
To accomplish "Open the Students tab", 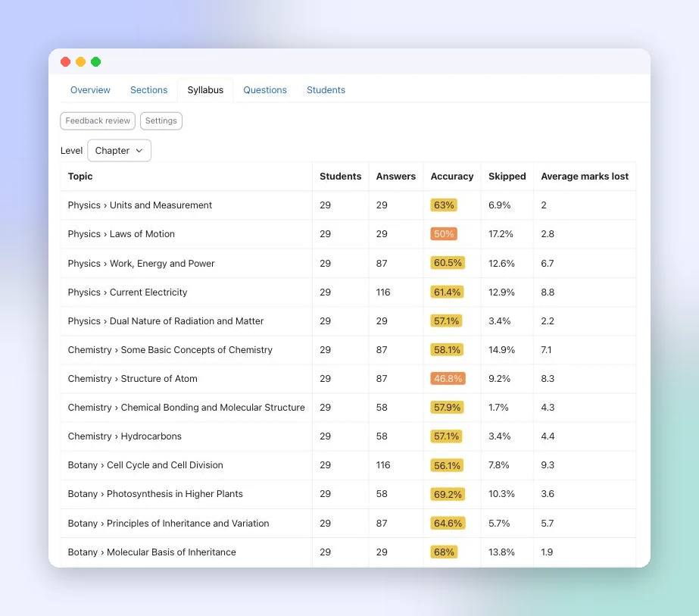I will [326, 90].
